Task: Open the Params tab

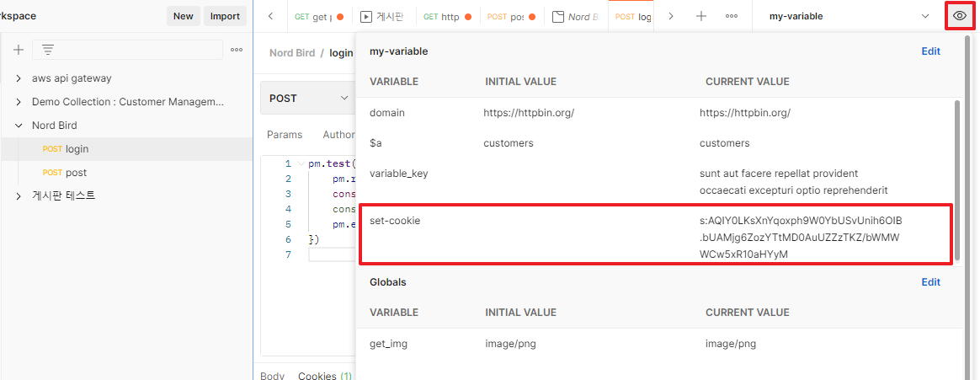Action: pos(285,134)
